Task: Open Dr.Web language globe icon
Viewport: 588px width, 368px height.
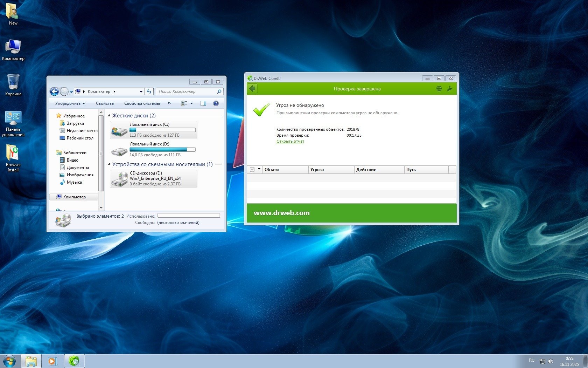Action: 439,89
